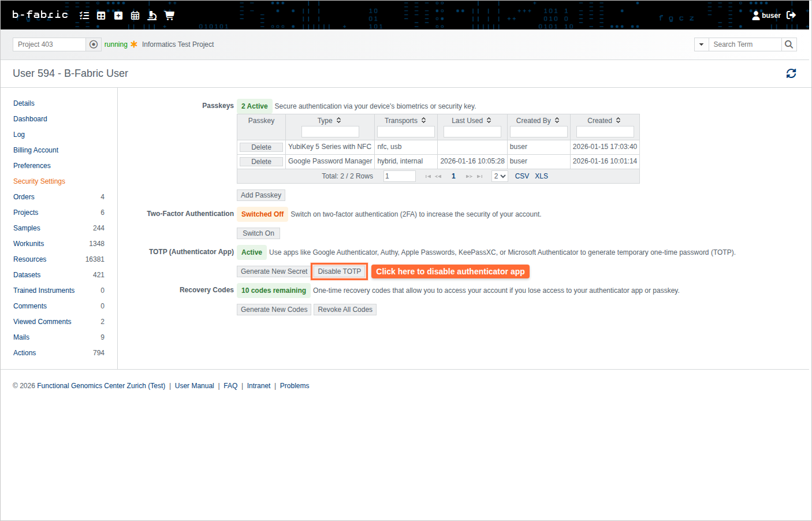Click the Add Passkey button

pos(261,195)
